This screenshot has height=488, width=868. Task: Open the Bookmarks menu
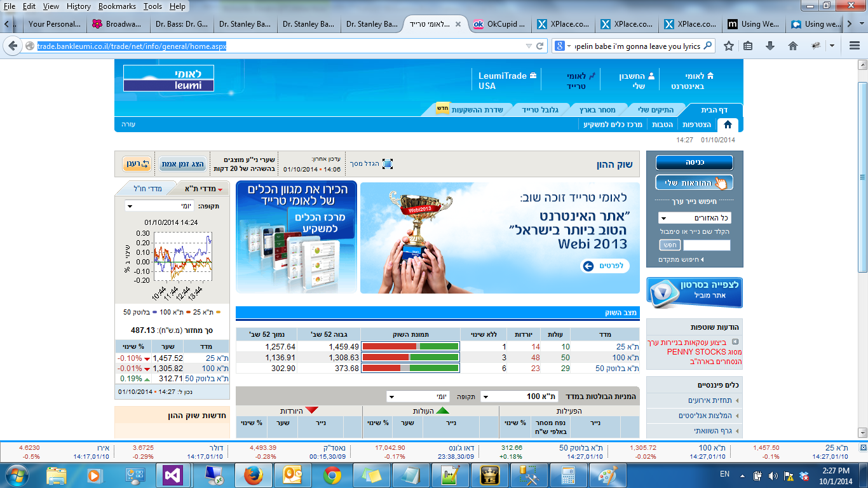[117, 6]
